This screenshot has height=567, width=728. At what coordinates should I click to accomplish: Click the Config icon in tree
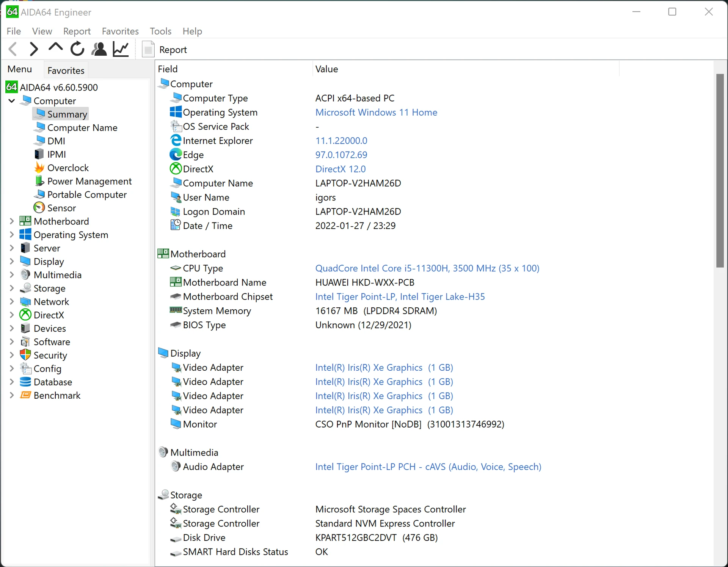point(25,368)
